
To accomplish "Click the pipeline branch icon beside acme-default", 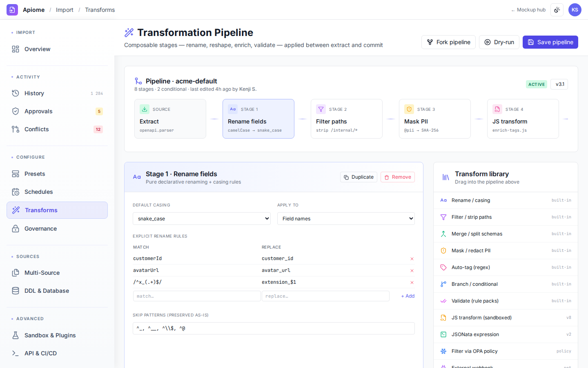I will [138, 81].
